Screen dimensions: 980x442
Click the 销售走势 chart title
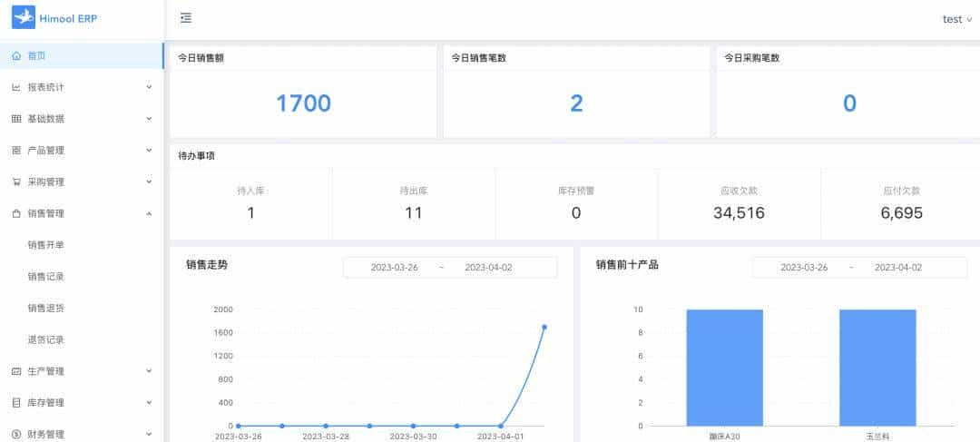pos(207,264)
